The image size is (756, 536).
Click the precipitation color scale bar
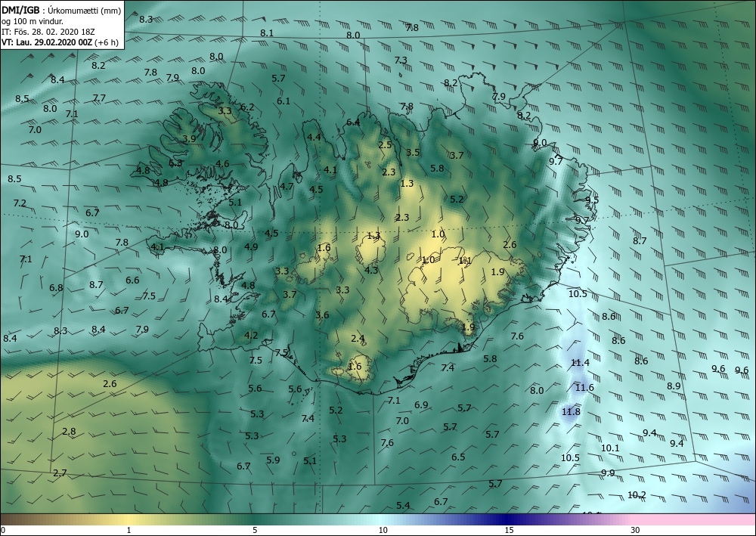pos(378,519)
